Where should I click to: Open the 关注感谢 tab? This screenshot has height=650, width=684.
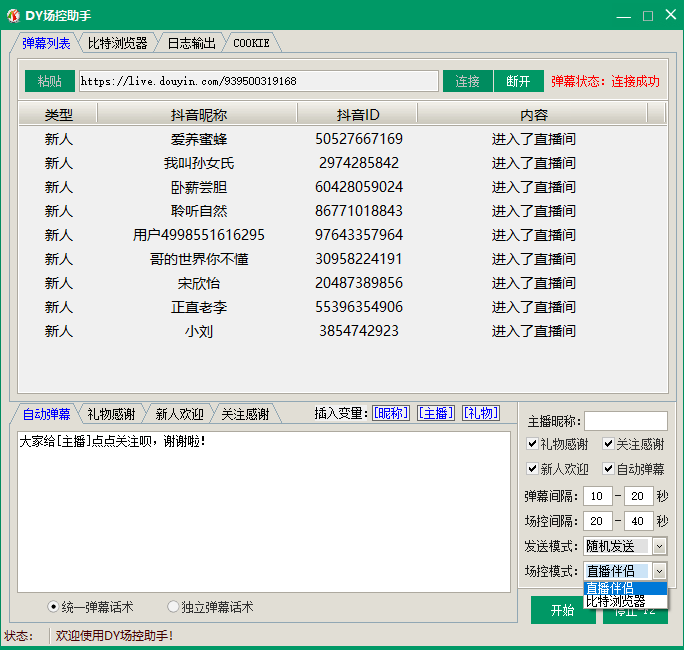tap(245, 414)
